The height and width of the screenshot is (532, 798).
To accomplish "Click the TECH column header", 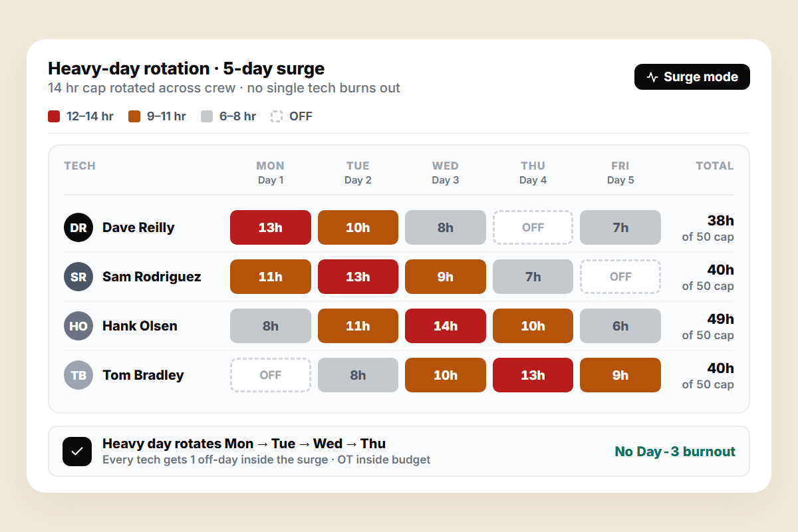I will (80, 166).
